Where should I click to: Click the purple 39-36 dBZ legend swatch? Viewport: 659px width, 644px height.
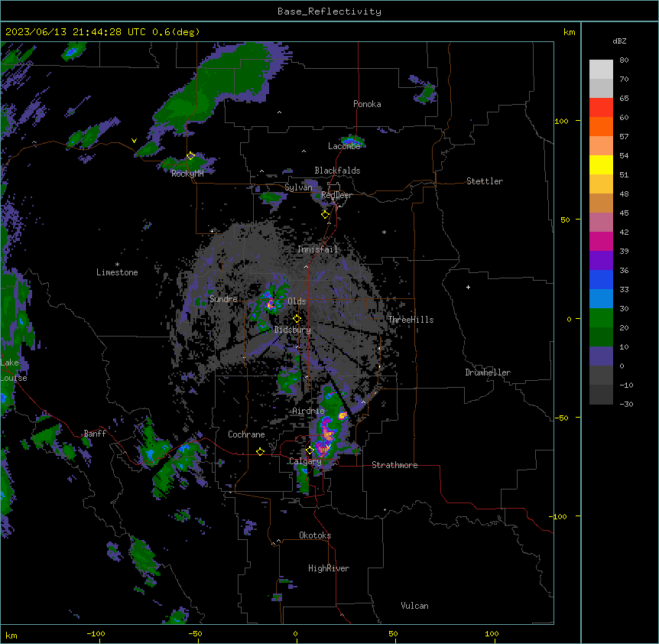click(601, 261)
